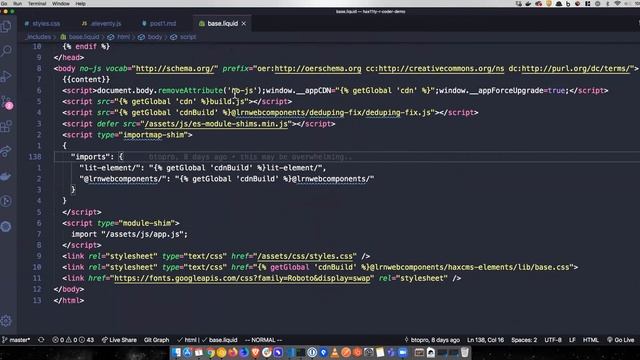Open Firefox from the Dock
640x360 pixels.
tap(233, 353)
